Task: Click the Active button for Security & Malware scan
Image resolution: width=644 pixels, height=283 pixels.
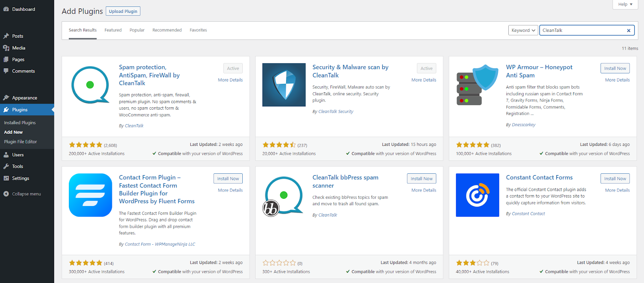Action: [x=427, y=69]
